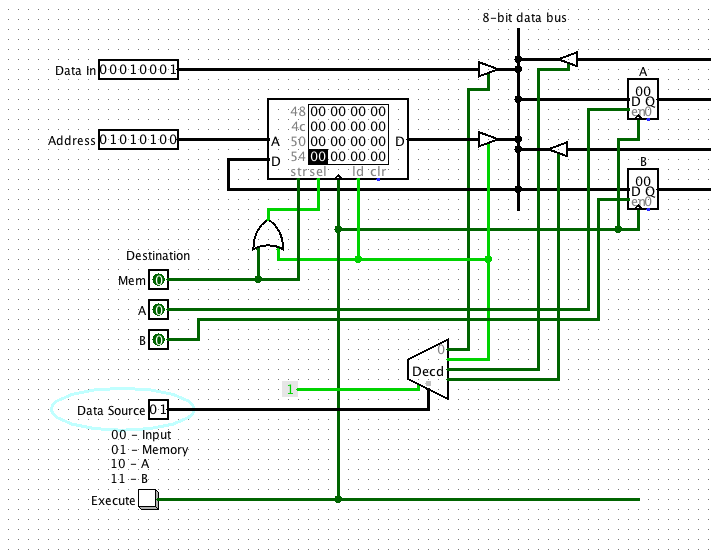
Task: Select the left-facing buffer between registers A and B
Action: pos(558,150)
